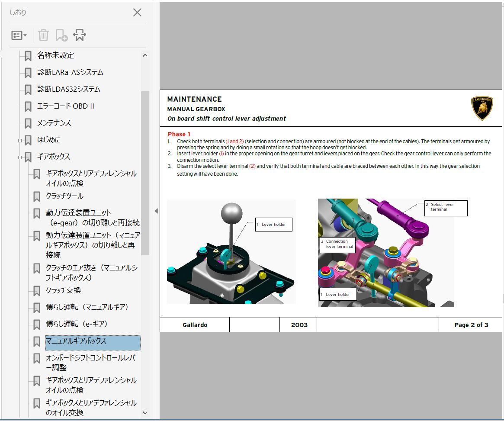Click the bookmark icon beside マニュアルギアボックス

point(37,341)
